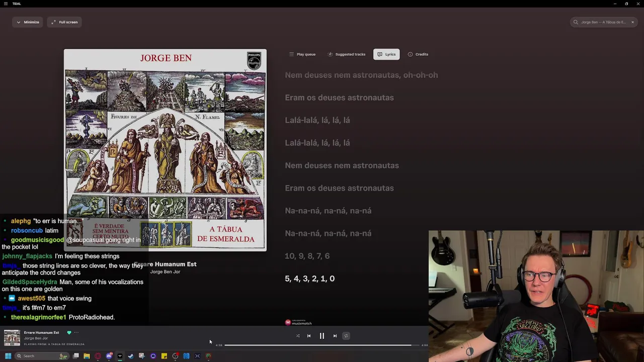The height and width of the screenshot is (362, 644).
Task: Open the three-dot more options menu for the track
Action: [76, 332]
